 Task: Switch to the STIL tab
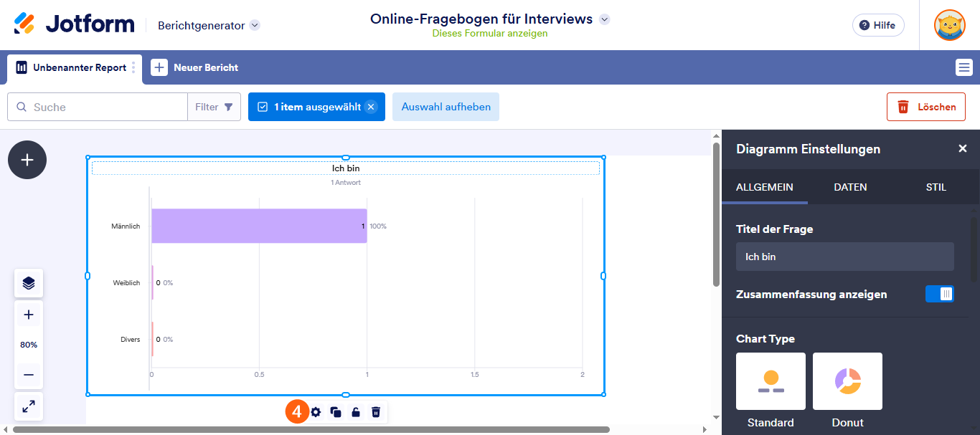pyautogui.click(x=936, y=187)
